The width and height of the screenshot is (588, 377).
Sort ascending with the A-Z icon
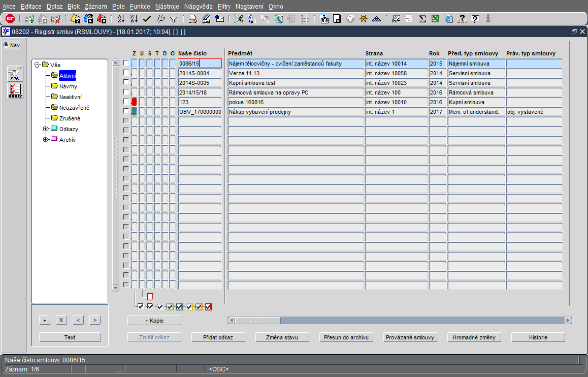(121, 19)
